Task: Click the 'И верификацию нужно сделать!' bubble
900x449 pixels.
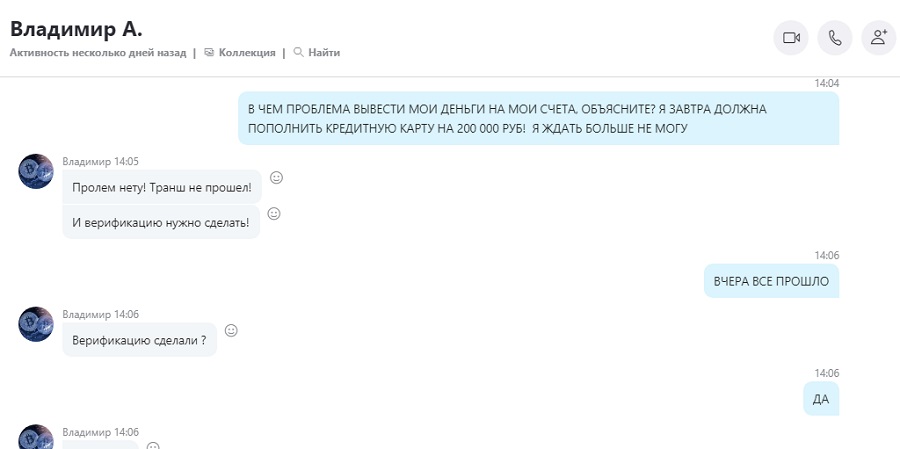Action: pos(161,222)
